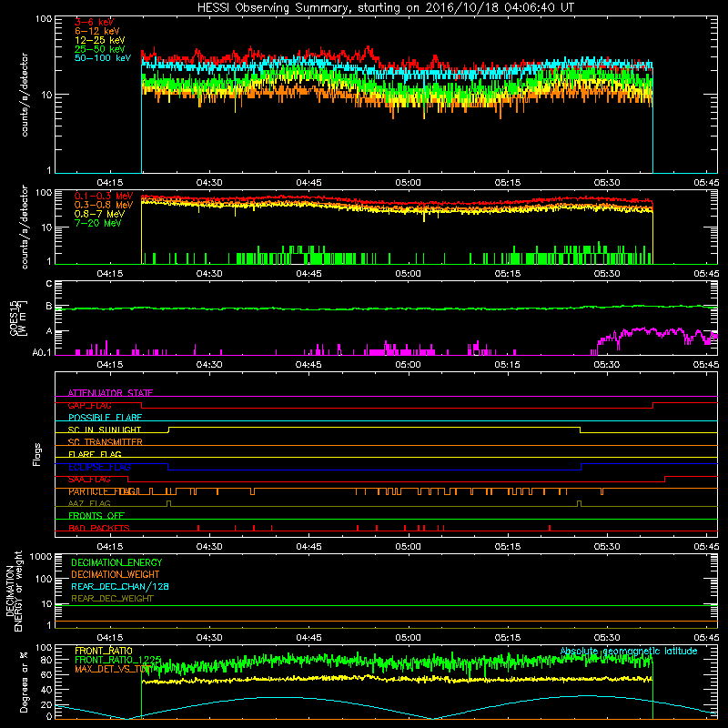Click the A0.1 tick label on the GOES axis
The image size is (728, 728).
[42, 352]
